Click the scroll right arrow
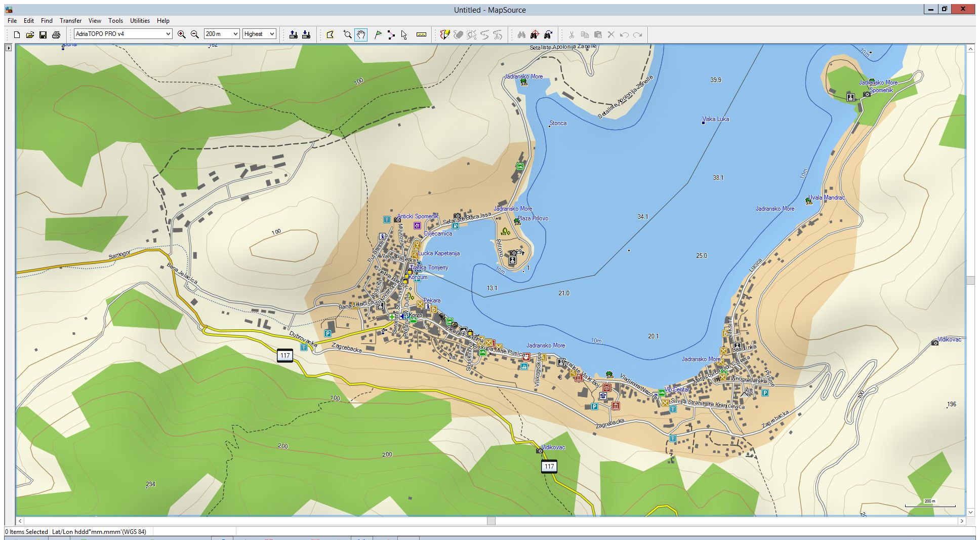 click(x=962, y=521)
